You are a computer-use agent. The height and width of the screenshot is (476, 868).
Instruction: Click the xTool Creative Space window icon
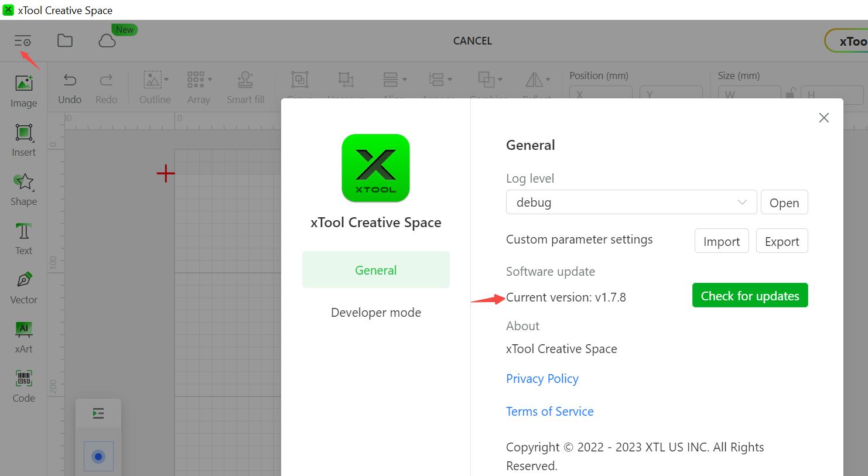(x=8, y=10)
